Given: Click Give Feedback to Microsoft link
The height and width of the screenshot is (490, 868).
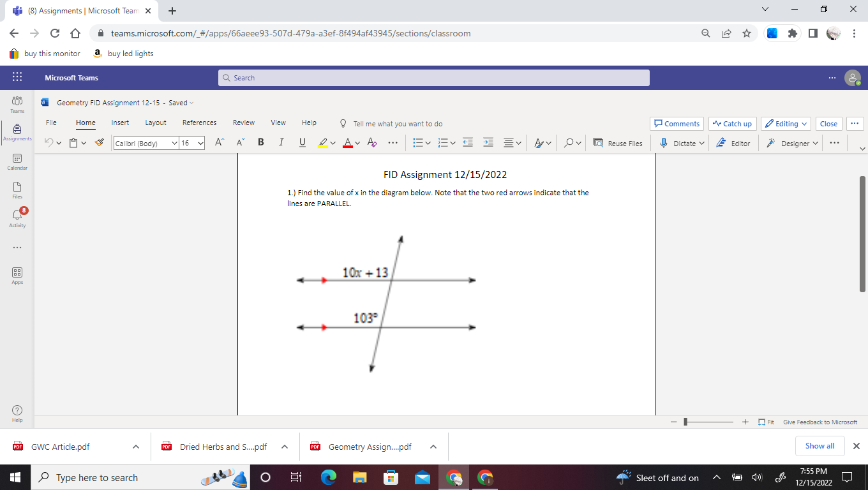Looking at the screenshot, I should (x=820, y=422).
